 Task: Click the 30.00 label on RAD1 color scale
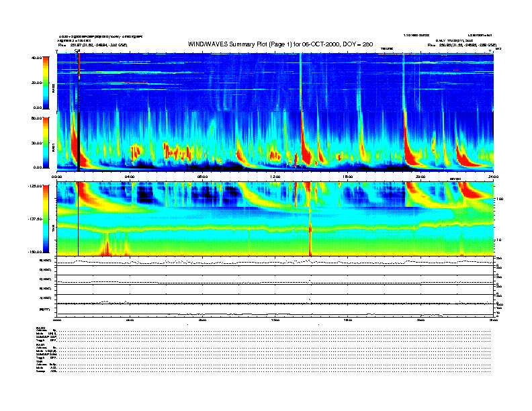coord(36,143)
